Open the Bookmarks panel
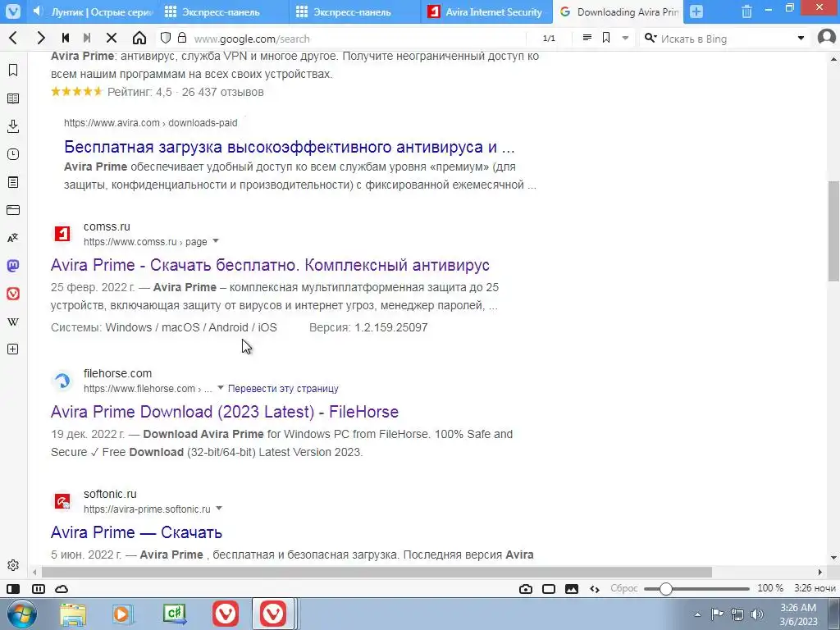This screenshot has height=630, width=840. [13, 71]
